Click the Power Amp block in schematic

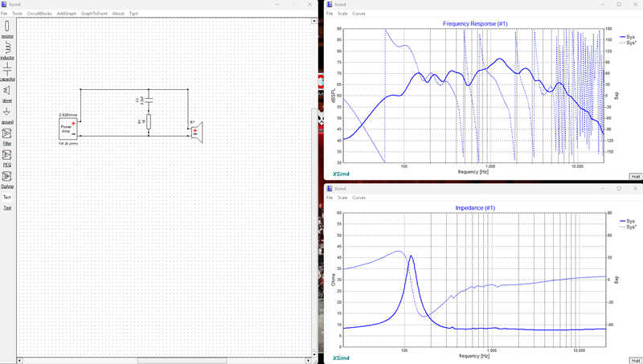68,129
